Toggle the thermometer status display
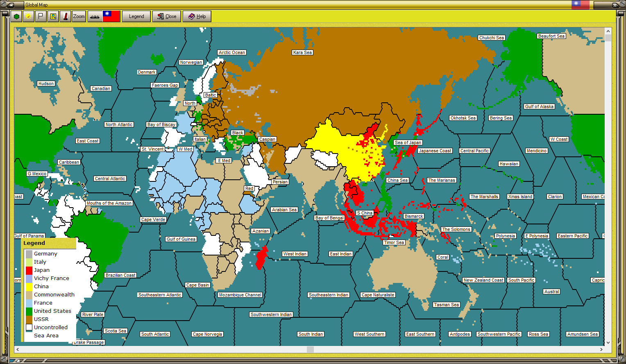The width and height of the screenshot is (626, 364). pos(65,16)
